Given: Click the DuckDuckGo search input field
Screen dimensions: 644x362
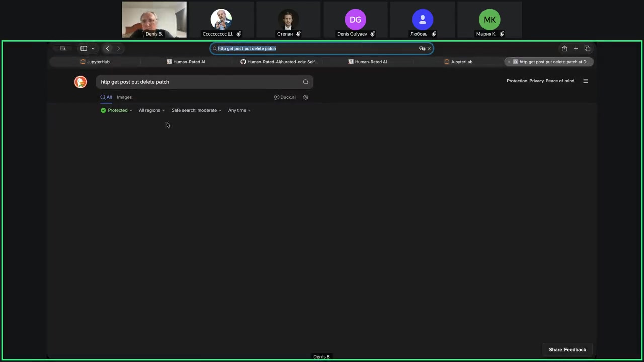Looking at the screenshot, I should [x=199, y=82].
